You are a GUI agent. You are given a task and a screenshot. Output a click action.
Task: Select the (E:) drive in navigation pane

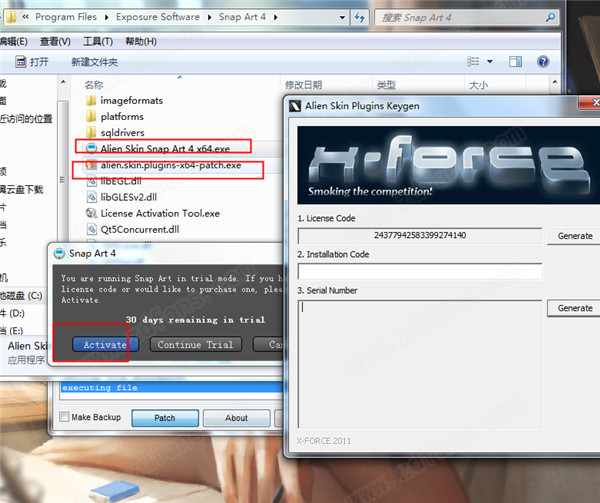(12, 330)
